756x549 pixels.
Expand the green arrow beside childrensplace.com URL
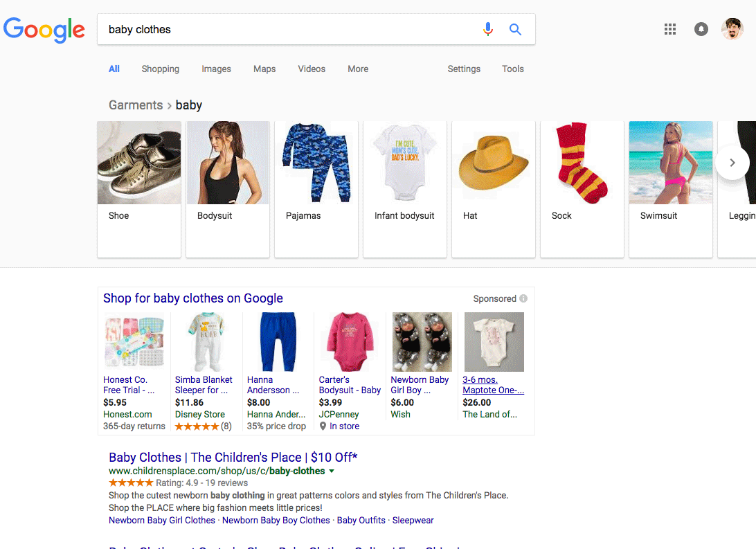[332, 471]
